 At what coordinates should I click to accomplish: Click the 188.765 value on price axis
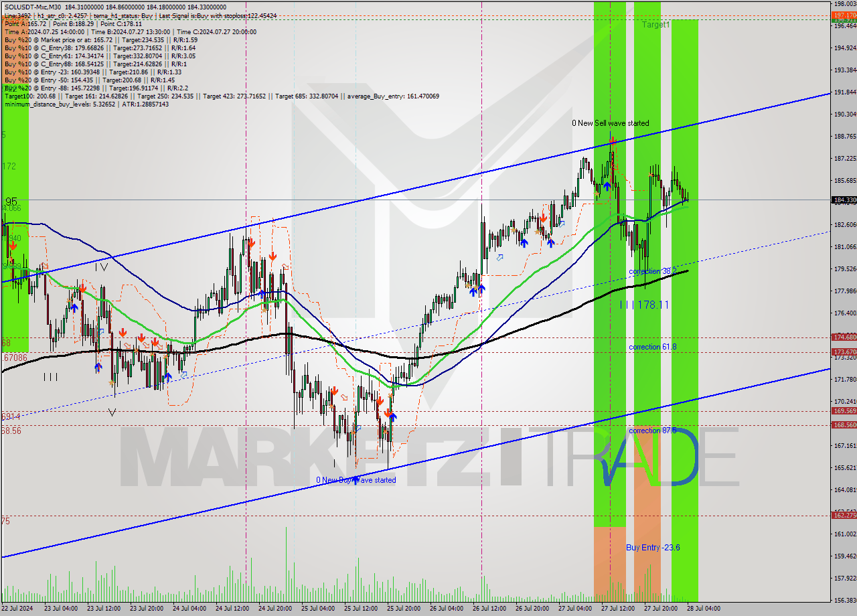point(844,137)
